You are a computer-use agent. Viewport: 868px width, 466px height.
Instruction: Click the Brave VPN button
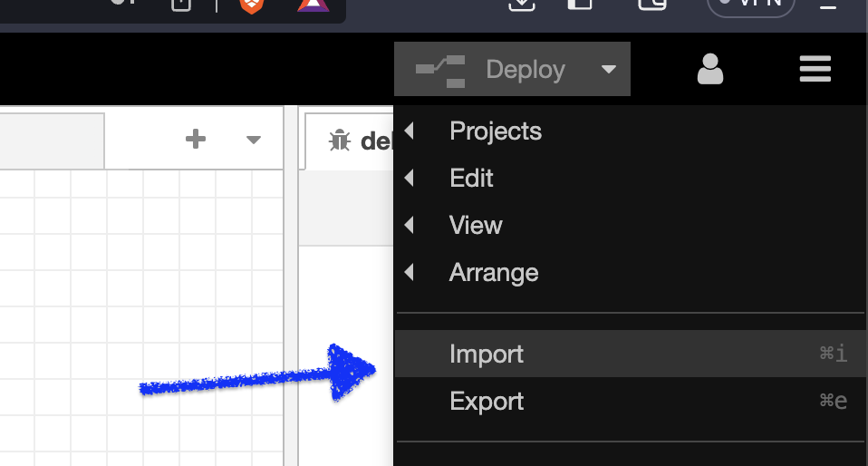750,5
